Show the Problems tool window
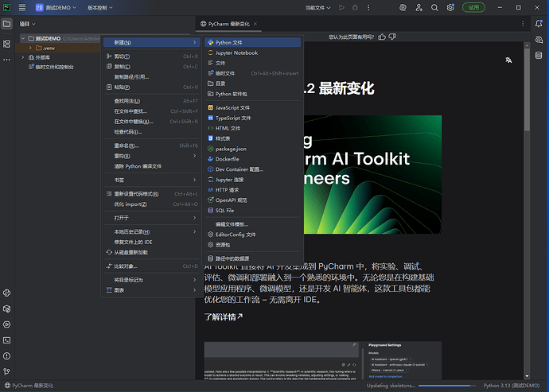549x392 pixels. [7, 355]
